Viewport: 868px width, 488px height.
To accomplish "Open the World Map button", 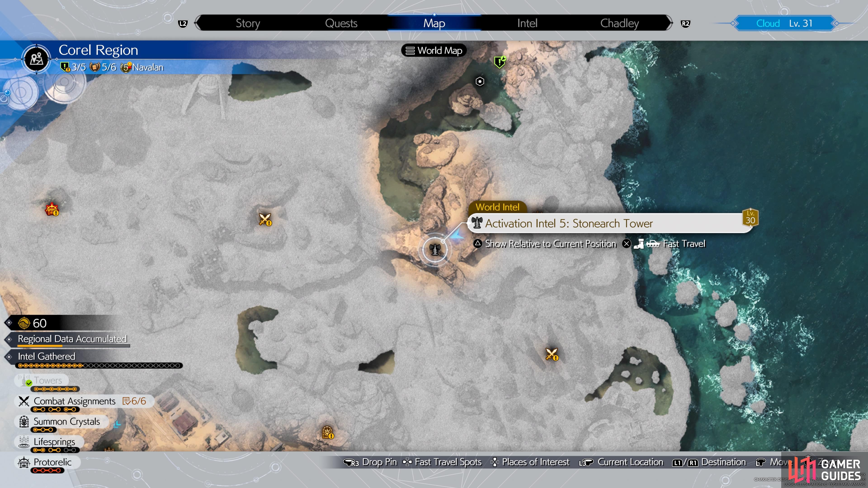I will tap(434, 51).
